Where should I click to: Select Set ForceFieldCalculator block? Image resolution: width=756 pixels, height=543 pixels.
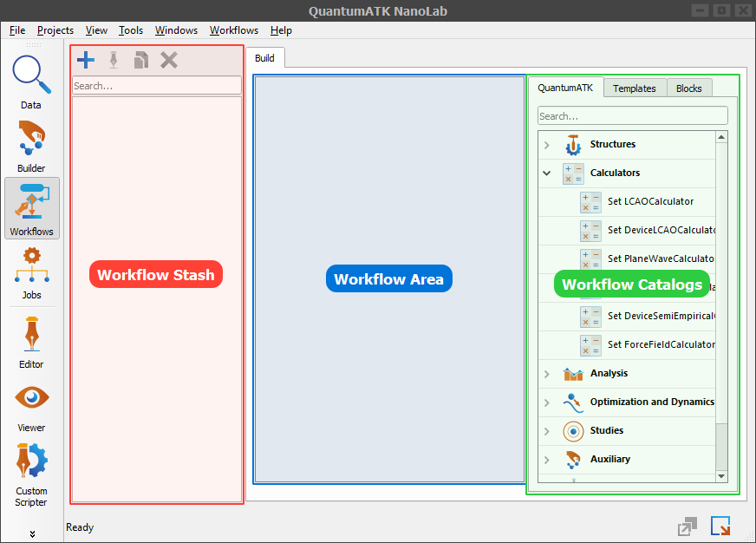click(627, 345)
